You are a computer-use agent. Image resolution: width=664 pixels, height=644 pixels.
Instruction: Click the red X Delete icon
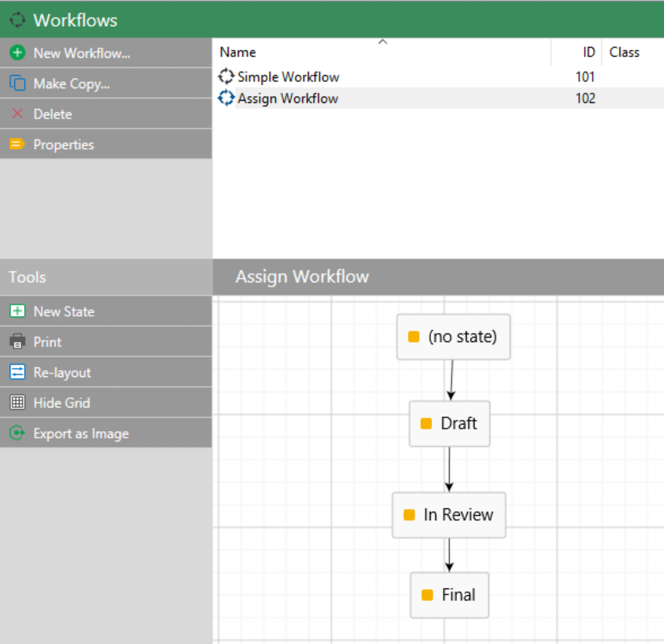(x=17, y=114)
